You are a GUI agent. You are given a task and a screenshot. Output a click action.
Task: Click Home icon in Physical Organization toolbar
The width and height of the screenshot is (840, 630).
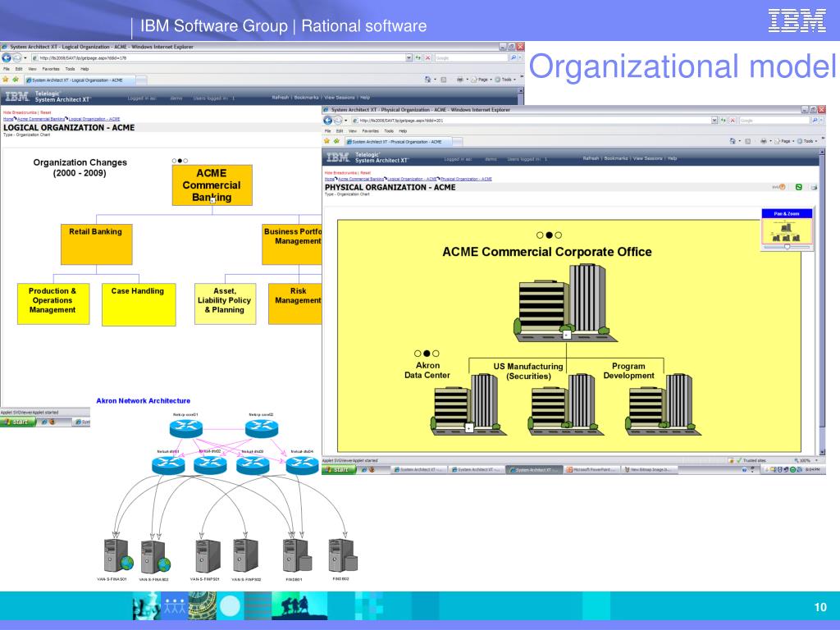point(733,141)
